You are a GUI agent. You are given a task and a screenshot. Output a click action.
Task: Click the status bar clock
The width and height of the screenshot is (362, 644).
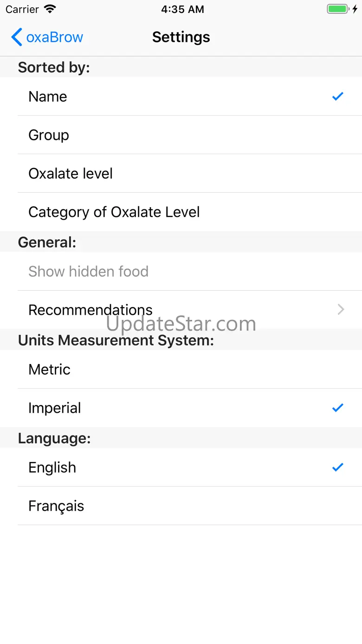click(182, 9)
